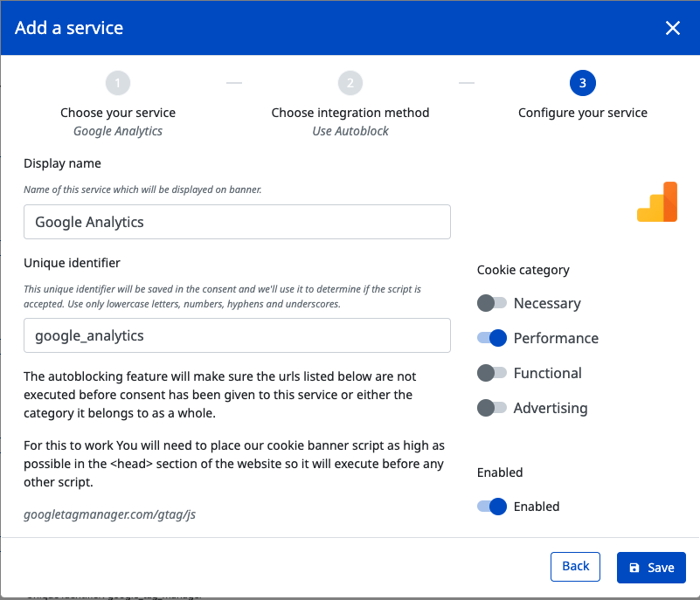Disable the Enabled switch
This screenshot has height=600, width=700.
point(492,507)
